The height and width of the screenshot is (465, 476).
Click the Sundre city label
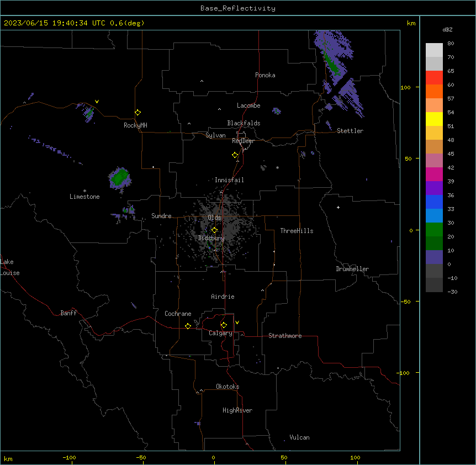[x=161, y=216]
